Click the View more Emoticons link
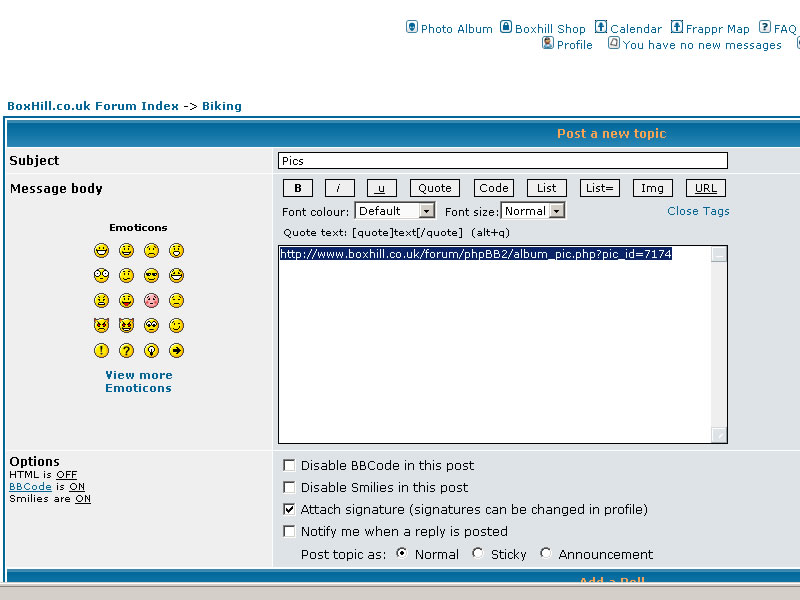The image size is (800, 600). (x=138, y=382)
